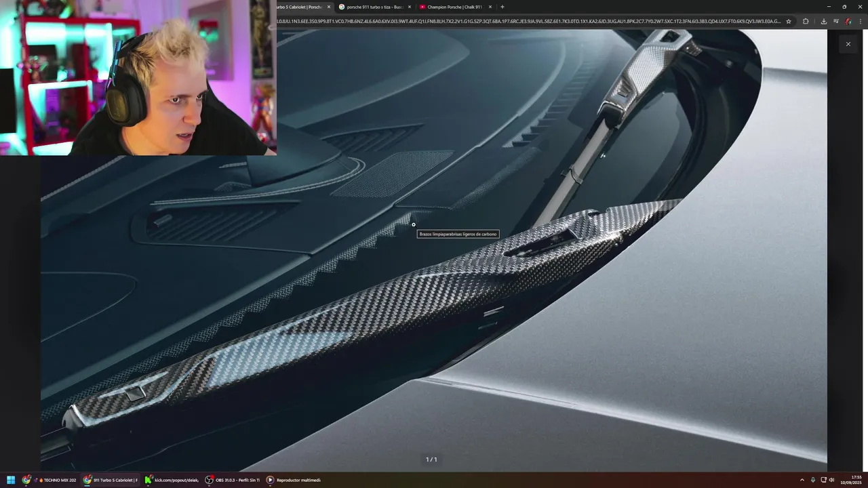Click the microphone icon in system tray
The width and height of the screenshot is (868, 488).
(x=813, y=480)
